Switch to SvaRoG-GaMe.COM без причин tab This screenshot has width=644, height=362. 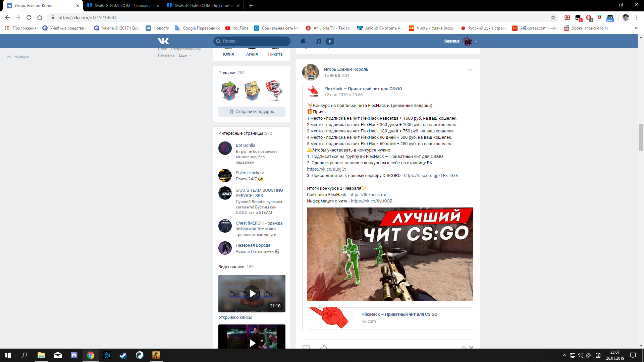pos(203,6)
